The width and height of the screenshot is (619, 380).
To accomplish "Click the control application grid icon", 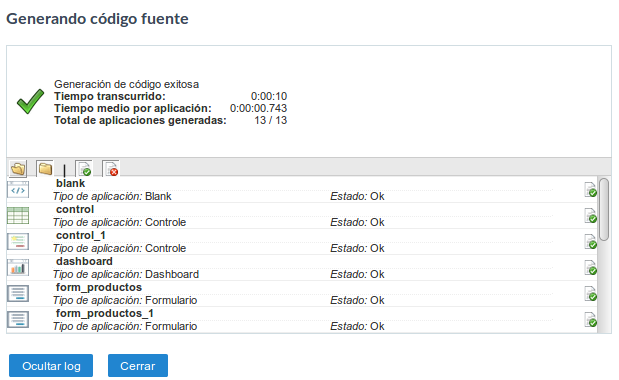I will (18, 215).
